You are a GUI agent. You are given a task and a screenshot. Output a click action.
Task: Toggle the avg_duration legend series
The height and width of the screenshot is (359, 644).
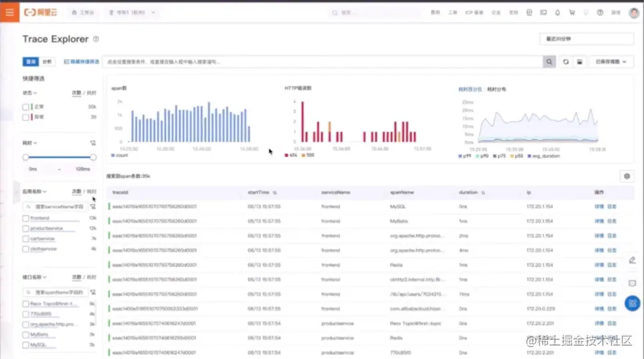pos(544,156)
